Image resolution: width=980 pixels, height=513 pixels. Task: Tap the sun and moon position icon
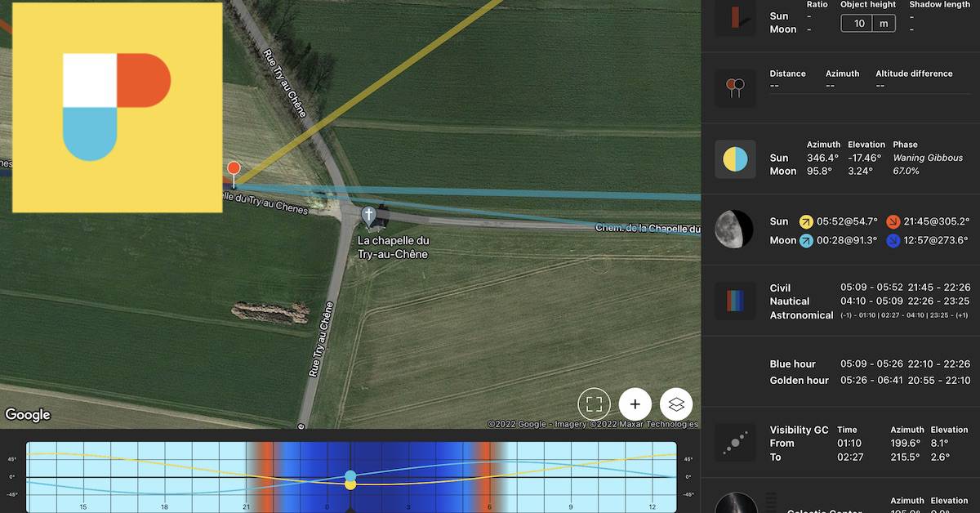click(735, 158)
